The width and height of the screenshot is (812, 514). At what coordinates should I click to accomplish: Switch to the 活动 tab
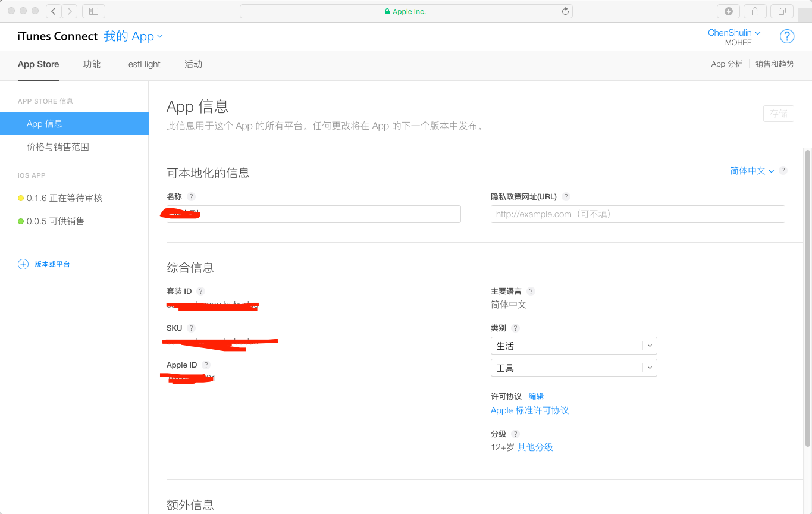pos(193,64)
